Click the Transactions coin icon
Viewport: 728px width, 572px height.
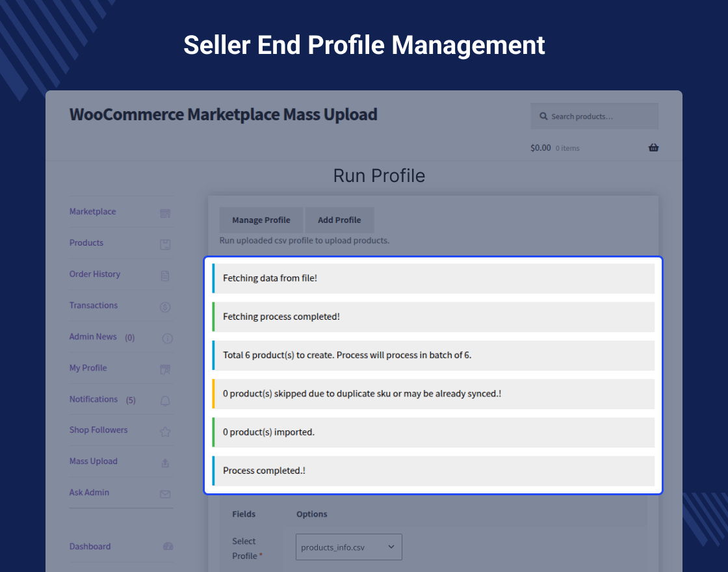click(x=165, y=307)
